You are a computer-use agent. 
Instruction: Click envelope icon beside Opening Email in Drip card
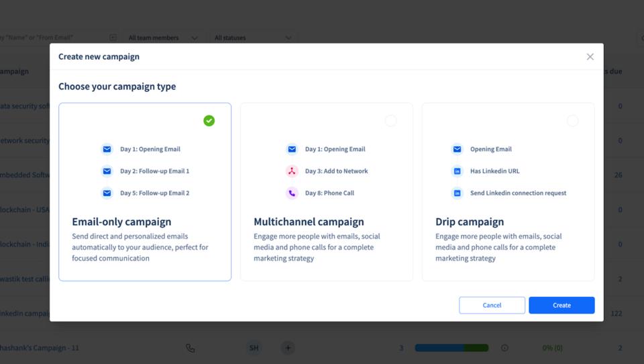457,149
